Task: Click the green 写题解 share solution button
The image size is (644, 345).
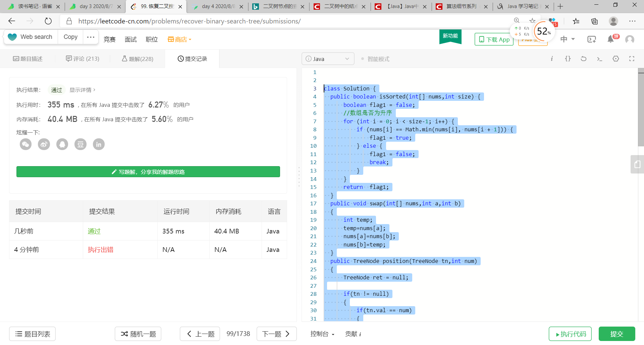Action: [x=148, y=172]
